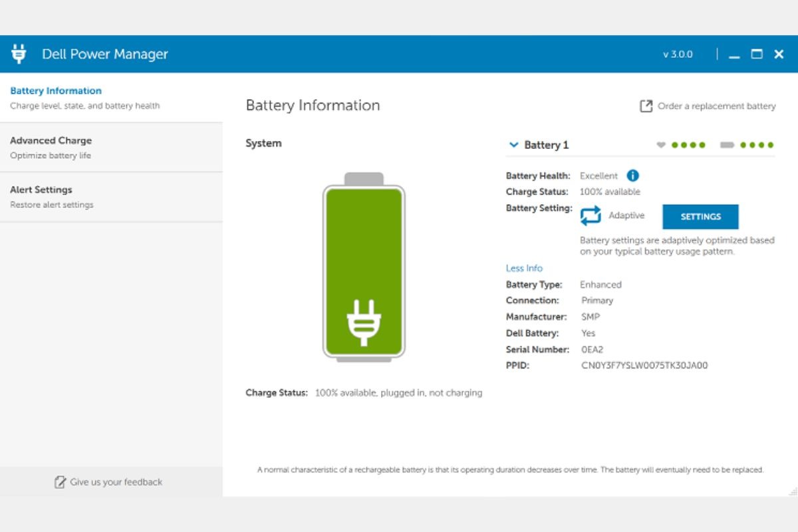Click the battery charge level indicator icon

point(727,145)
